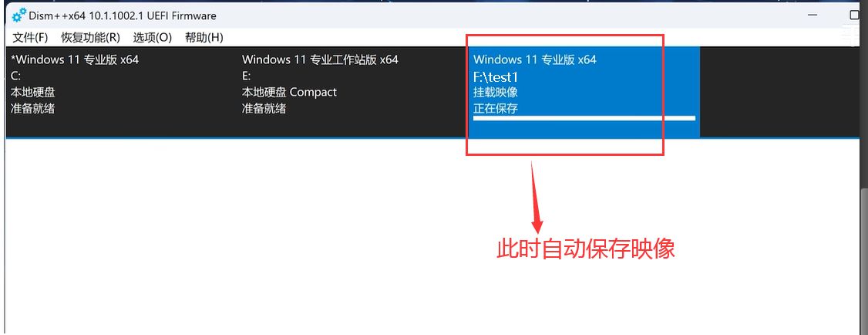Open the 恢复功能(R) menu
Viewport: 868px width, 335px height.
pyautogui.click(x=90, y=38)
